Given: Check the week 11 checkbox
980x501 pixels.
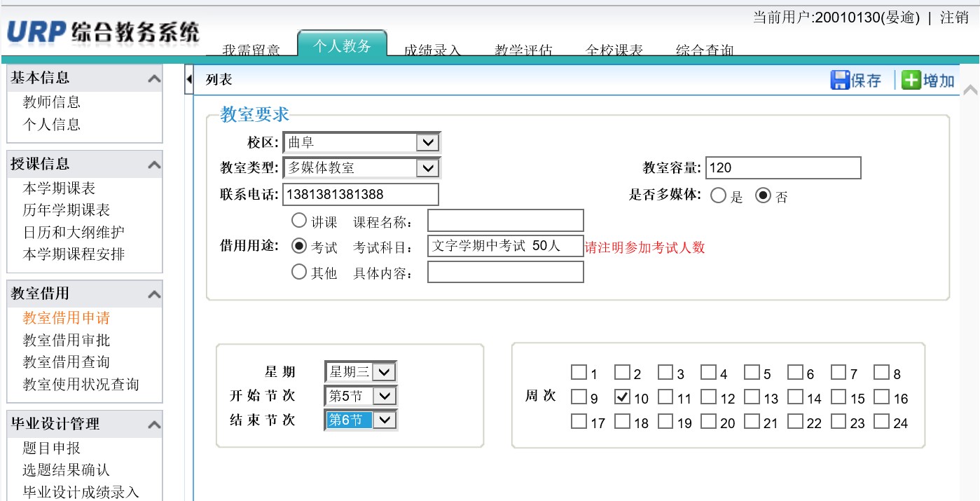Looking at the screenshot, I should tap(665, 397).
